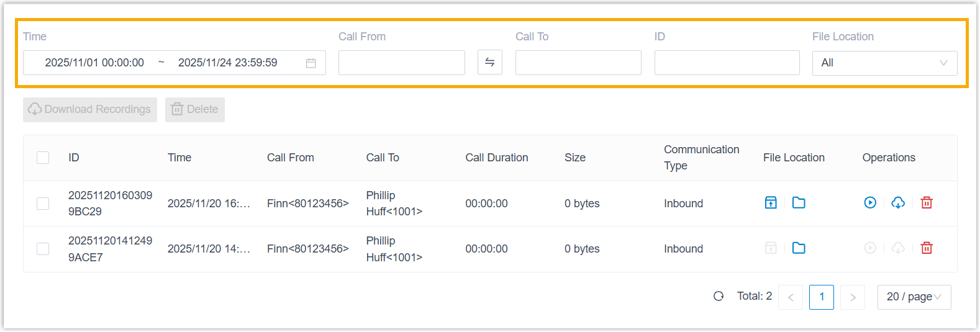Play the recording in the first row
The image size is (980, 332).
point(870,203)
